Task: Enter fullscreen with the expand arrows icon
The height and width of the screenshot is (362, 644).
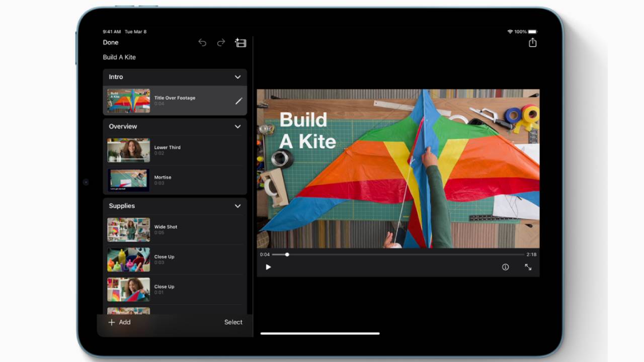Action: point(528,267)
